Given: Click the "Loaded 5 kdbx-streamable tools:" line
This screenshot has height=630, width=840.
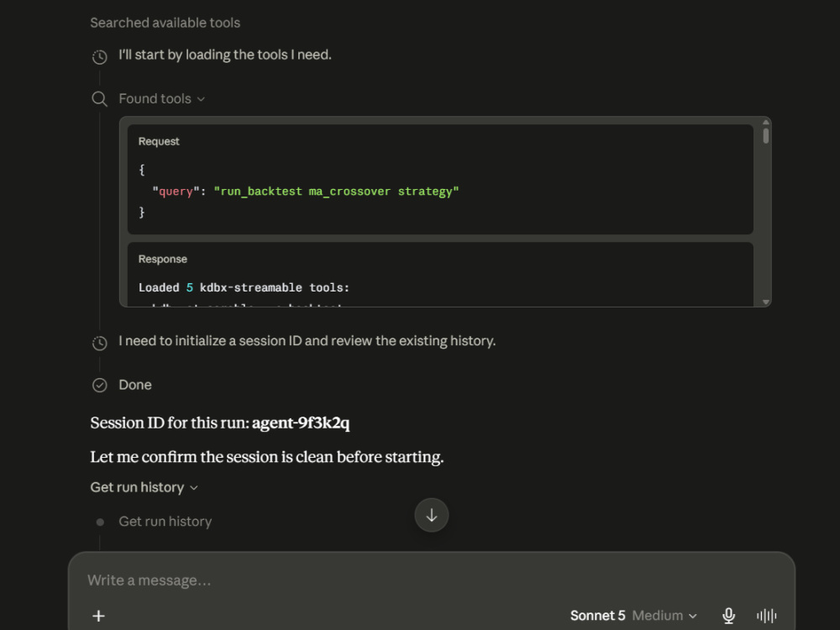Looking at the screenshot, I should point(244,287).
